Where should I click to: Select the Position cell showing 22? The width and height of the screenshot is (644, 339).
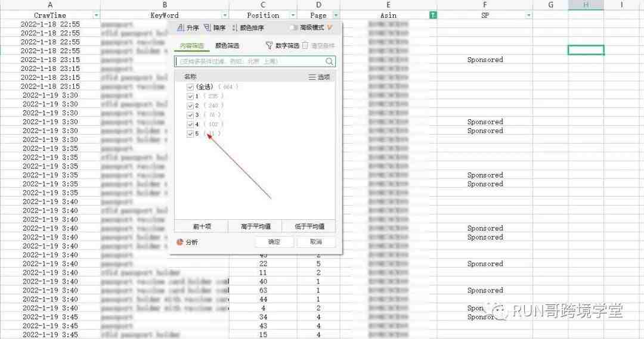pyautogui.click(x=264, y=263)
